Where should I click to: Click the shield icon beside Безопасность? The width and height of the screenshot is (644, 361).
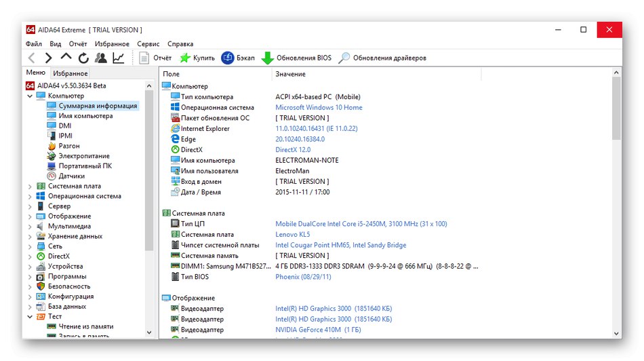(x=41, y=286)
